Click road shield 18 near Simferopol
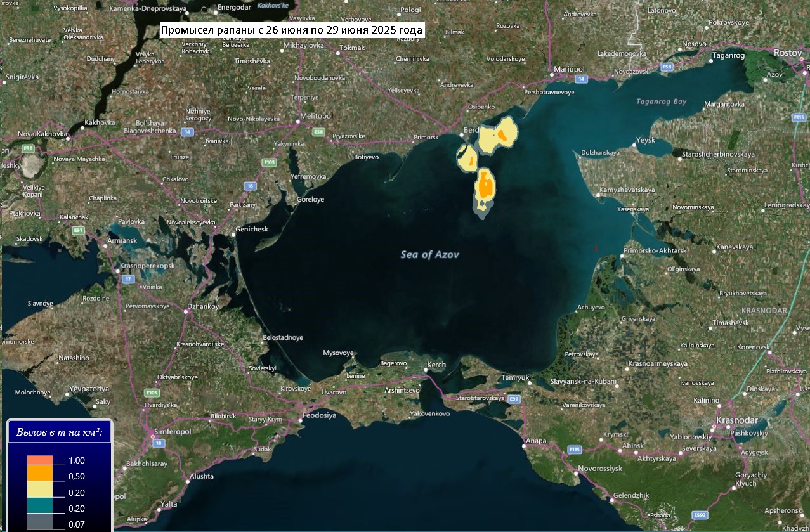810x532 pixels. pyautogui.click(x=159, y=443)
